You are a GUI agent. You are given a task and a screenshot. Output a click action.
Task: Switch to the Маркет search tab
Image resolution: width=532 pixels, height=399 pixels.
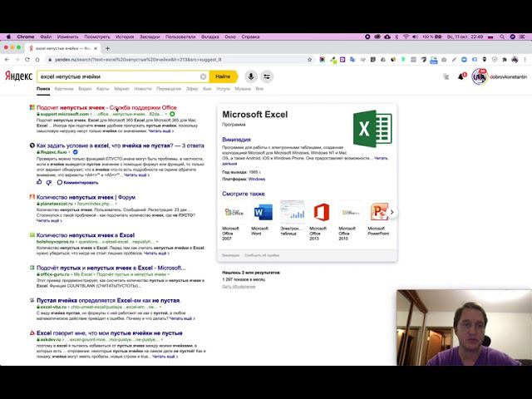click(121, 89)
